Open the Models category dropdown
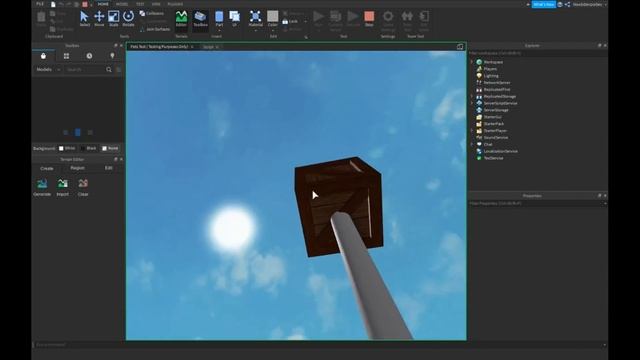Image resolution: width=640 pixels, height=360 pixels. click(48, 70)
